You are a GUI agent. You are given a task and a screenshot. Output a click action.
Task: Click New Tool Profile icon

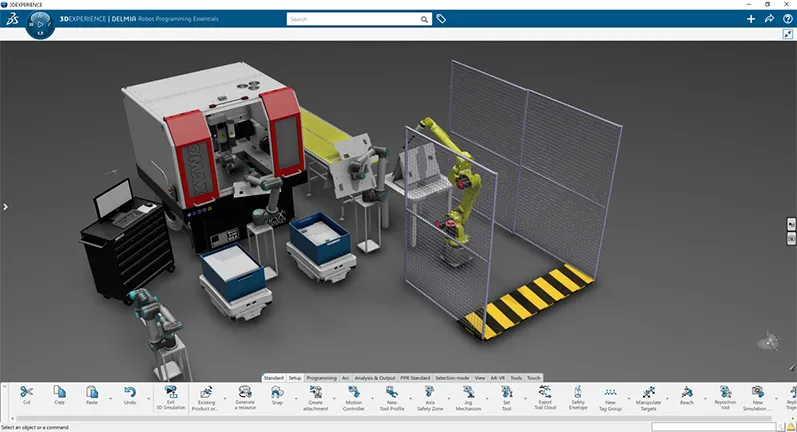coord(392,392)
